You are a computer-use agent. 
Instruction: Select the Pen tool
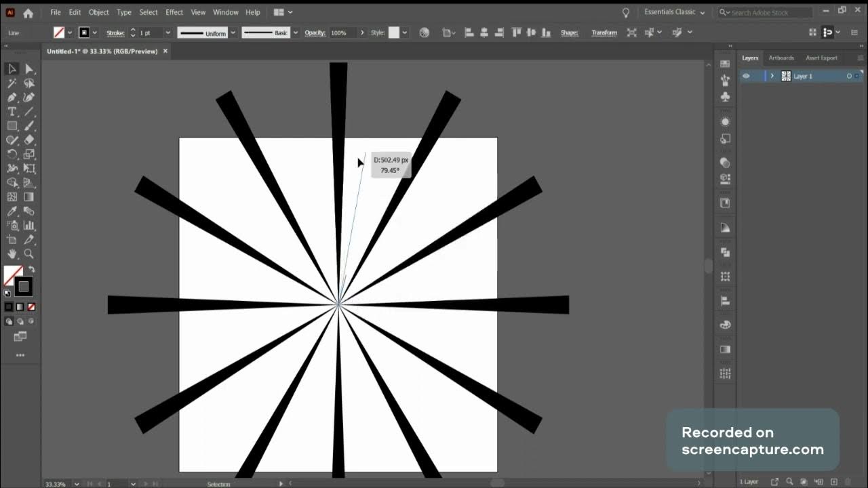12,98
